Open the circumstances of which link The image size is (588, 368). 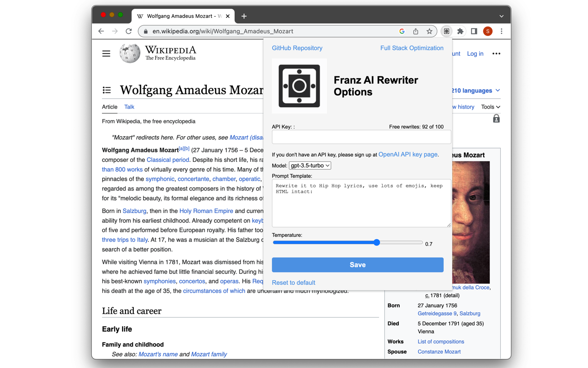pyautogui.click(x=214, y=291)
